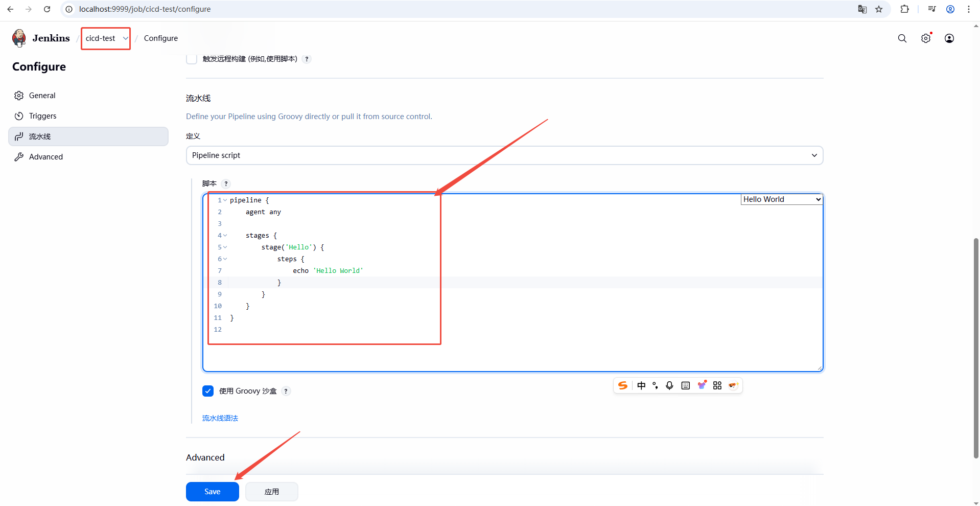This screenshot has width=980, height=506.
Task: Open the Pipeline script definition dropdown
Action: pyautogui.click(x=504, y=155)
